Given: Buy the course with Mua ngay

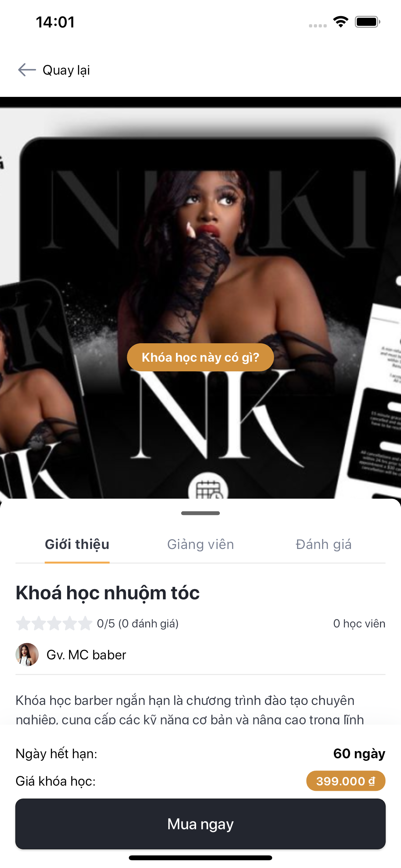Looking at the screenshot, I should 200,824.
